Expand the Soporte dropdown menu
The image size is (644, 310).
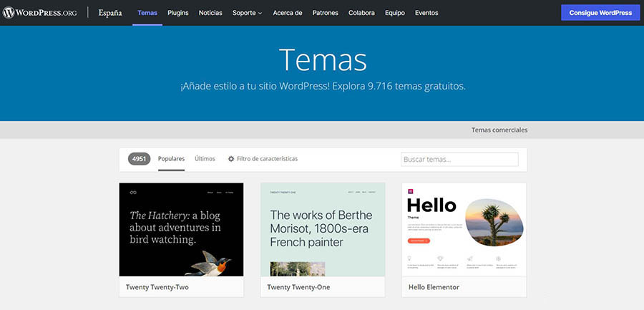pyautogui.click(x=247, y=13)
